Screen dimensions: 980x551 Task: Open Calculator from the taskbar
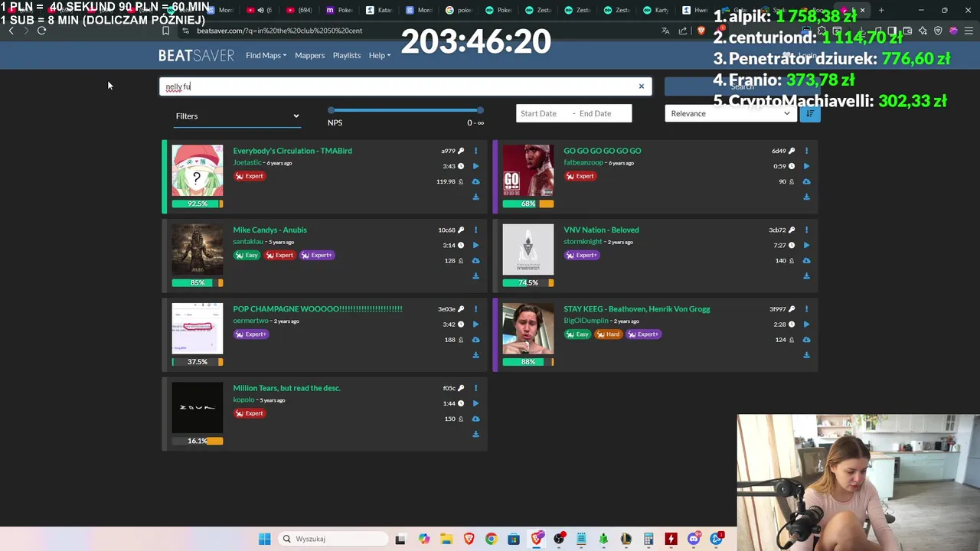[648, 539]
